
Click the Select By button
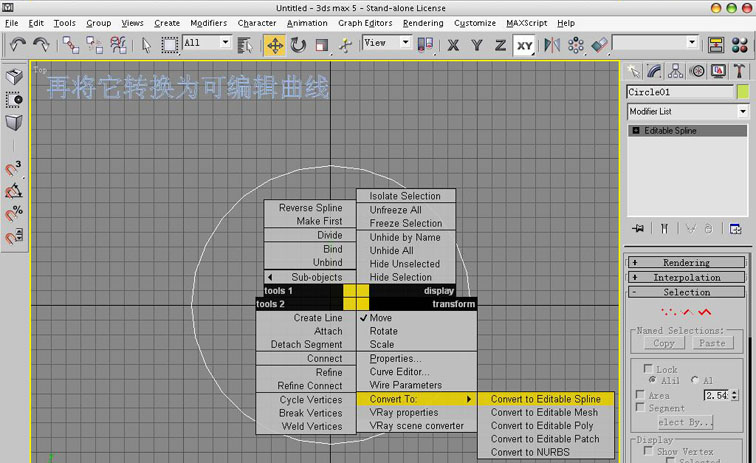click(x=685, y=422)
